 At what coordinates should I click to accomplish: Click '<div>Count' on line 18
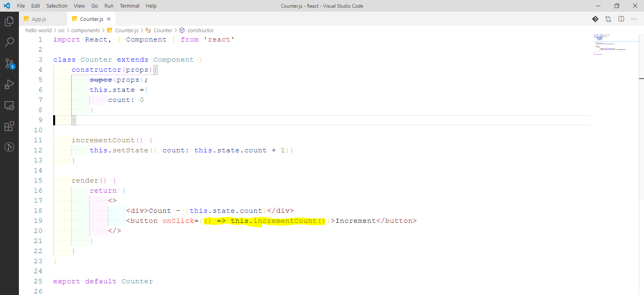click(149, 211)
